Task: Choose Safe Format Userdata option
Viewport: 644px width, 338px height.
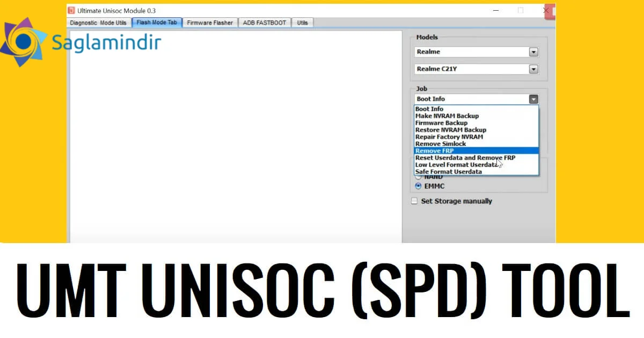Action: (x=476, y=172)
